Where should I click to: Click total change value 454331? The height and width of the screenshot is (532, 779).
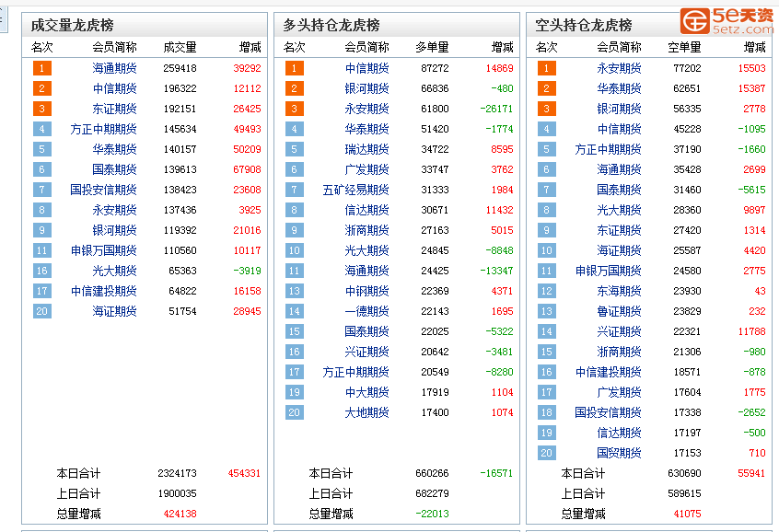click(x=244, y=473)
